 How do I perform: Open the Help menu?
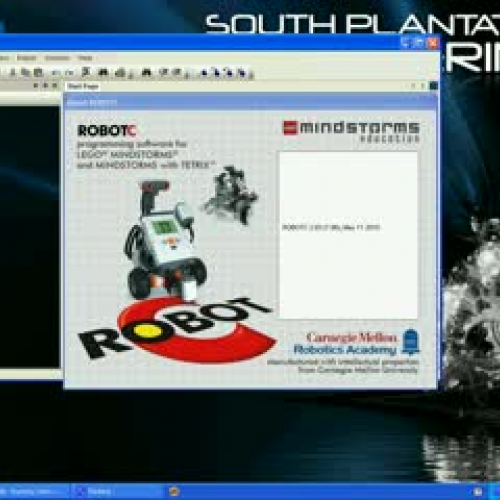(x=85, y=58)
